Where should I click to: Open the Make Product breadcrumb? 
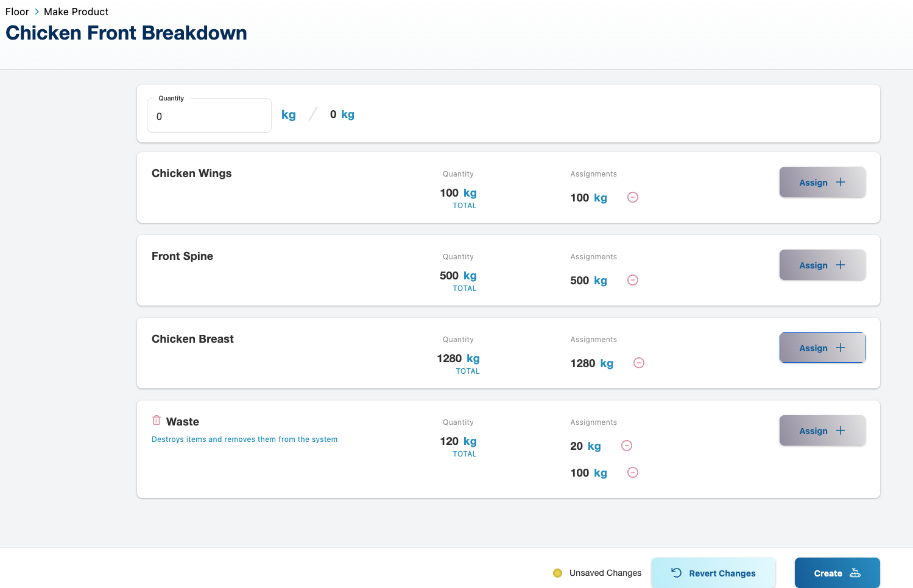point(76,12)
